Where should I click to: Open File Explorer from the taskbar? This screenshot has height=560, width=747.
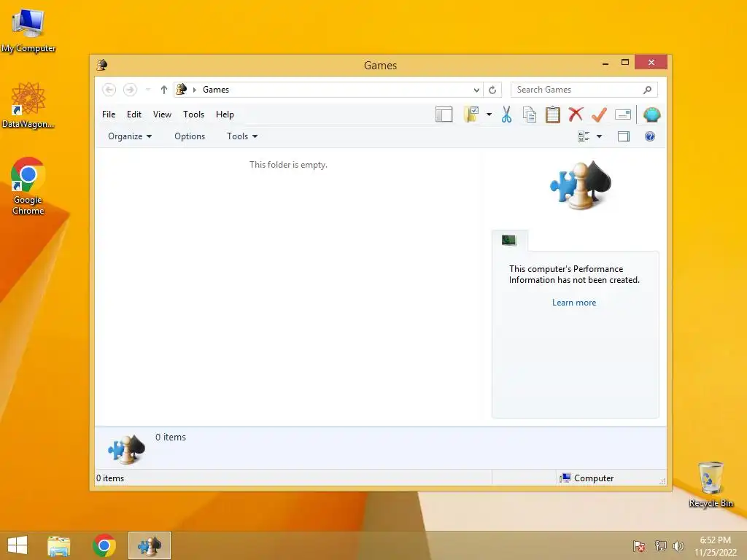(59, 545)
